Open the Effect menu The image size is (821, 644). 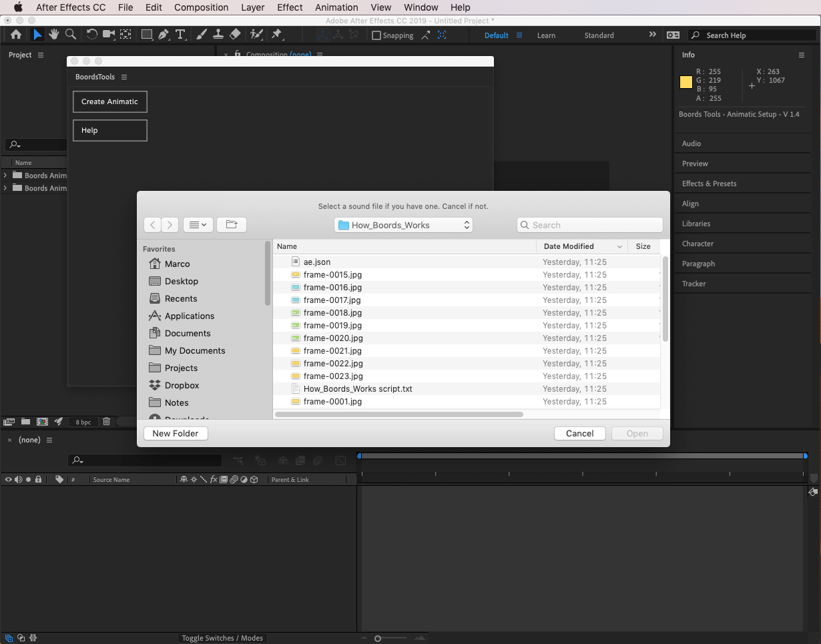coord(290,7)
